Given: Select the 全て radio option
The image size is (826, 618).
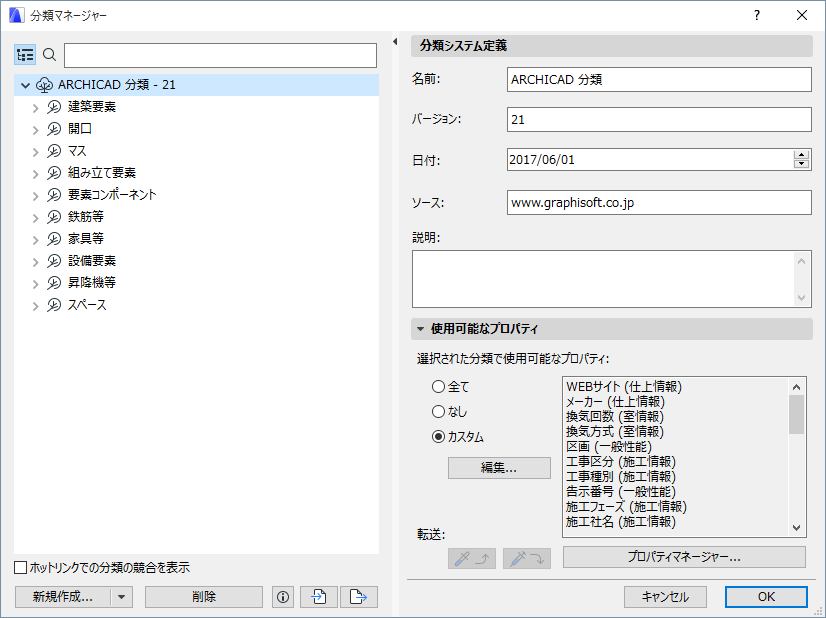Looking at the screenshot, I should click(438, 387).
